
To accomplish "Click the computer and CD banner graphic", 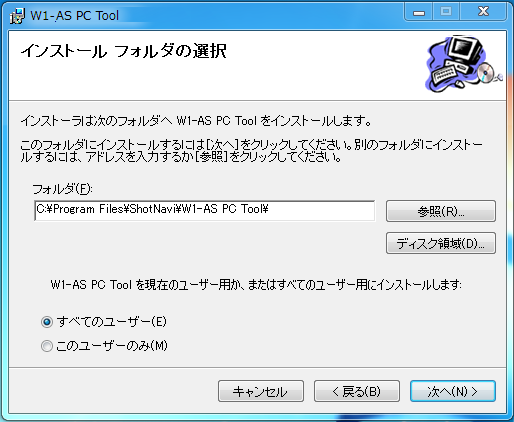I will 465,63.
